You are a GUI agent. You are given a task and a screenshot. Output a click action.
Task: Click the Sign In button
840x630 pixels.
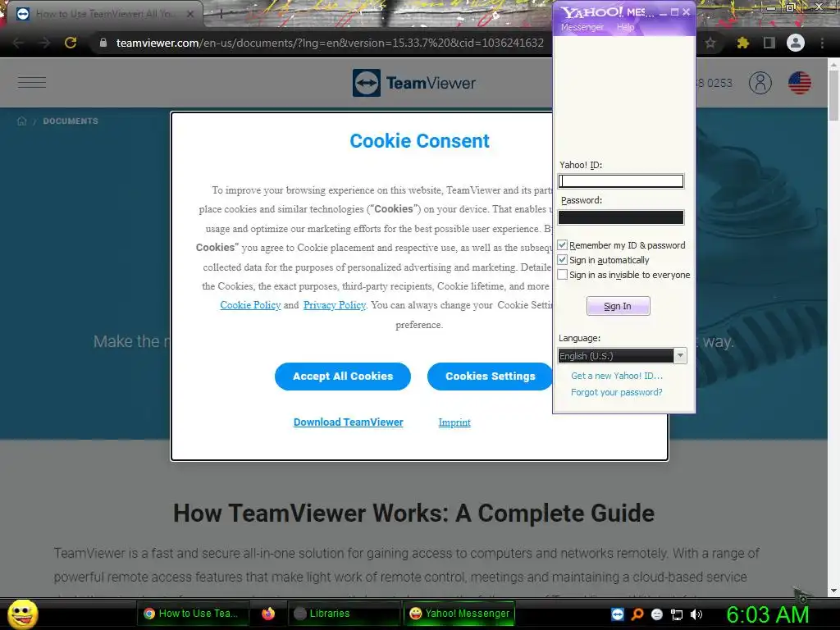coord(618,306)
